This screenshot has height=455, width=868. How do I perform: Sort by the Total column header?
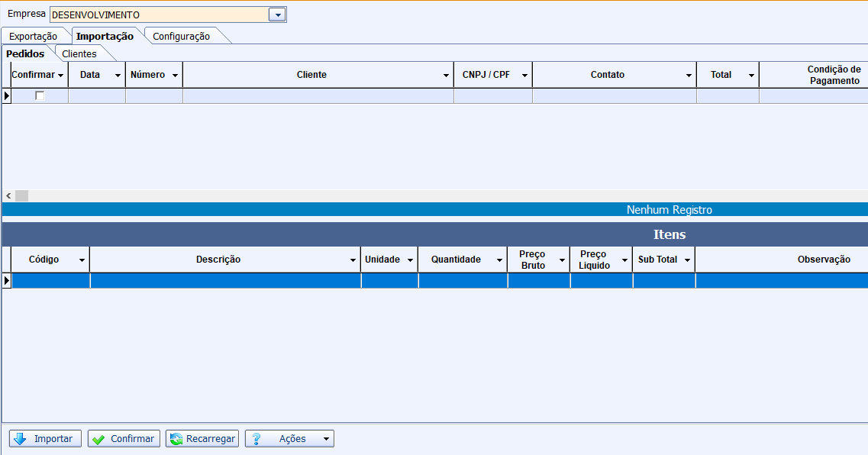pos(721,75)
